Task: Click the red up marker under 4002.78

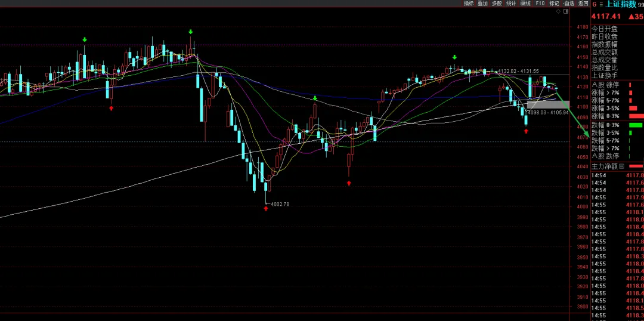Action: (x=266, y=209)
